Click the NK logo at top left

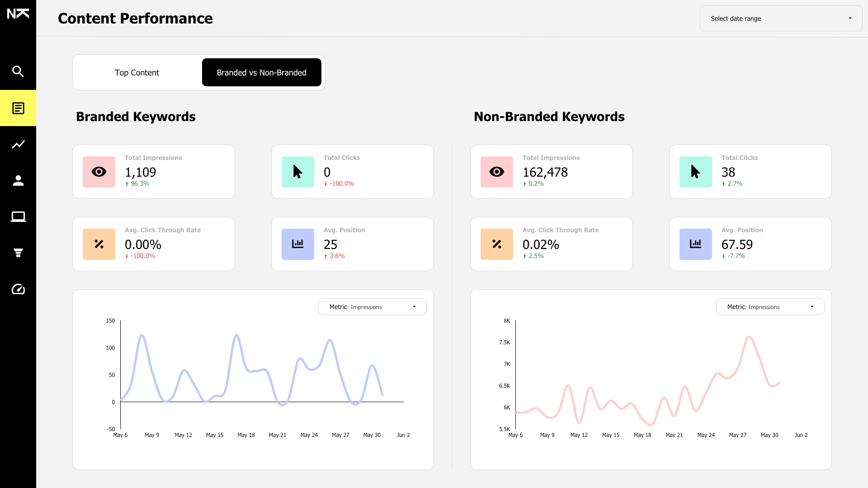click(x=18, y=14)
